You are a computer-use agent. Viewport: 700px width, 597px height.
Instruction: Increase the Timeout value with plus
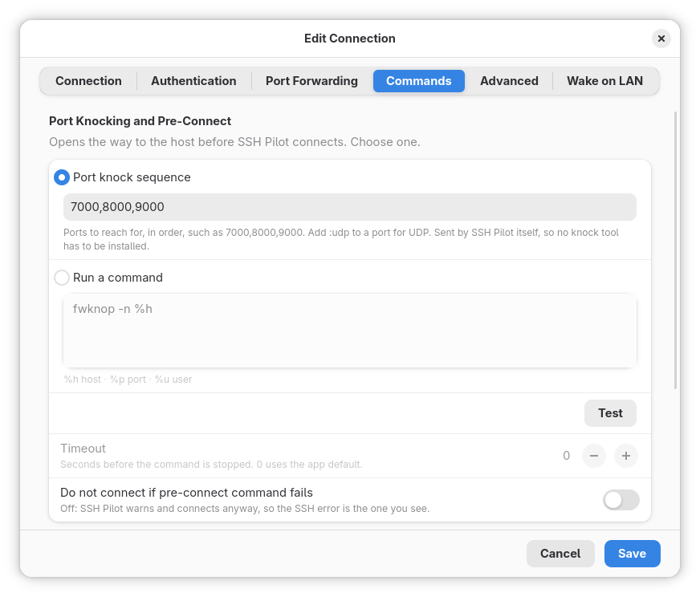click(626, 456)
